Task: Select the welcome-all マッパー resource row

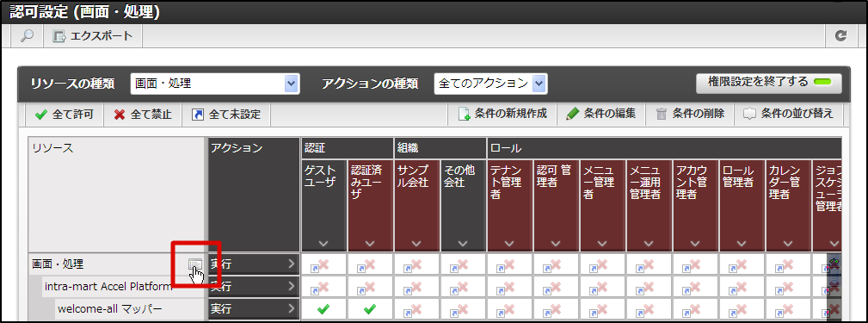Action: tap(130, 308)
